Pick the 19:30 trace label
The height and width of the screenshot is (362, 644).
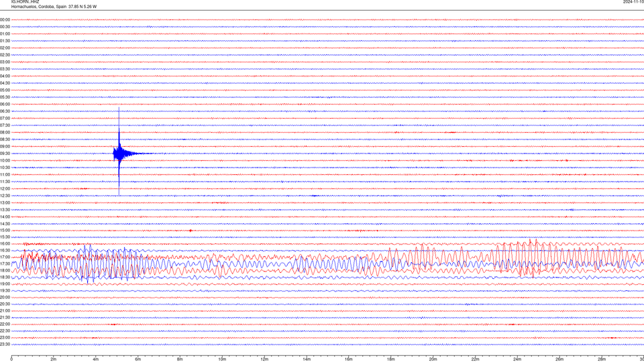[x=5, y=290]
